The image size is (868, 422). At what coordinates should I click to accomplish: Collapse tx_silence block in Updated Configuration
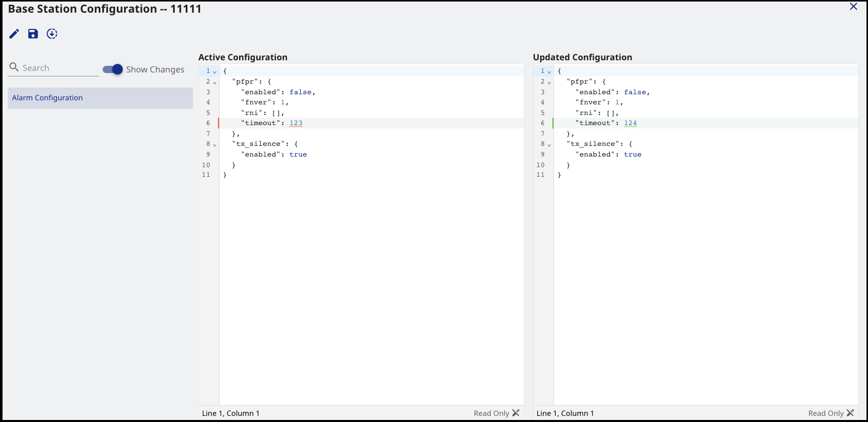coord(549,145)
